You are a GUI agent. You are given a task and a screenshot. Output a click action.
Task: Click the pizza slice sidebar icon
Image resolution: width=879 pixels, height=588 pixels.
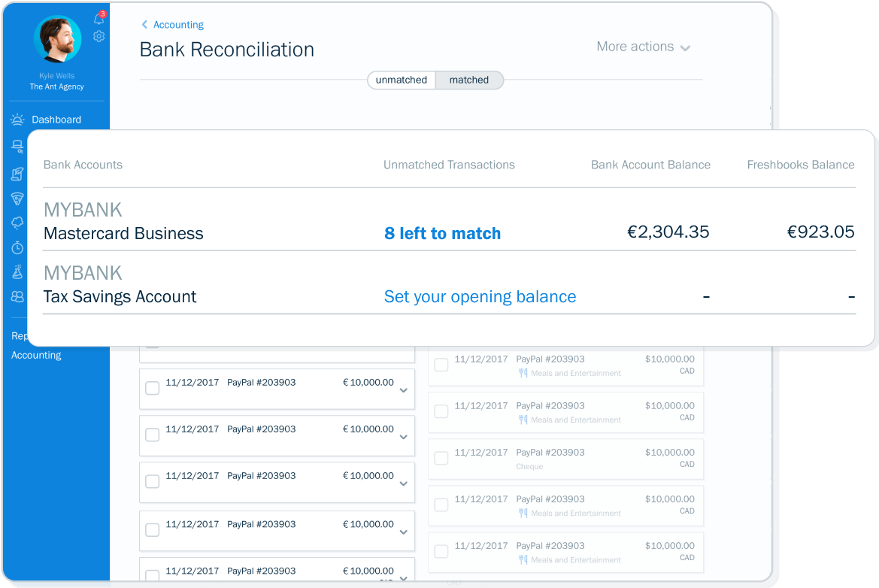[17, 199]
